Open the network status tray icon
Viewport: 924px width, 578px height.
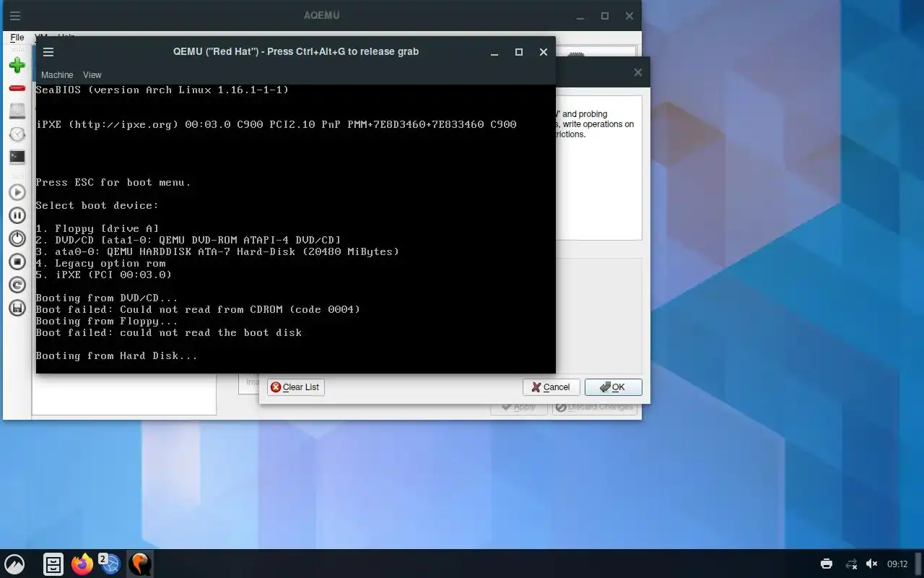pos(851,564)
